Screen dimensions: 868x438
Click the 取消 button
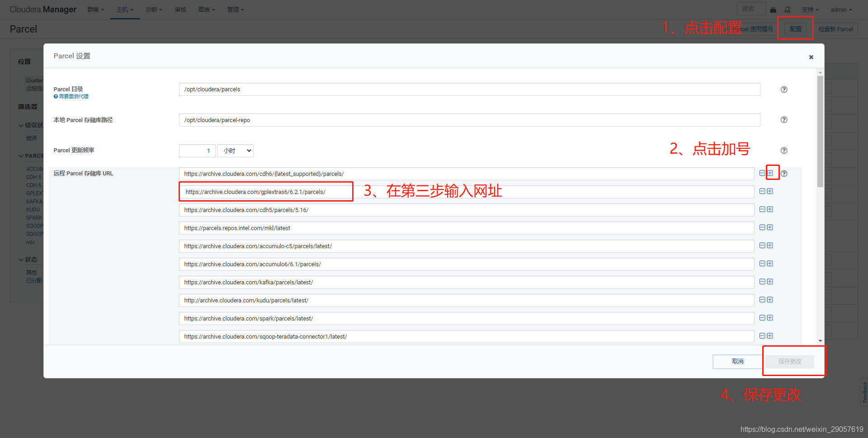tap(737, 361)
